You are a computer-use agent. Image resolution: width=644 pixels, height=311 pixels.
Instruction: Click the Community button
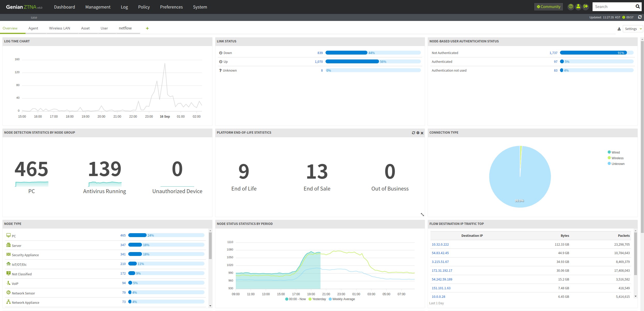(548, 7)
